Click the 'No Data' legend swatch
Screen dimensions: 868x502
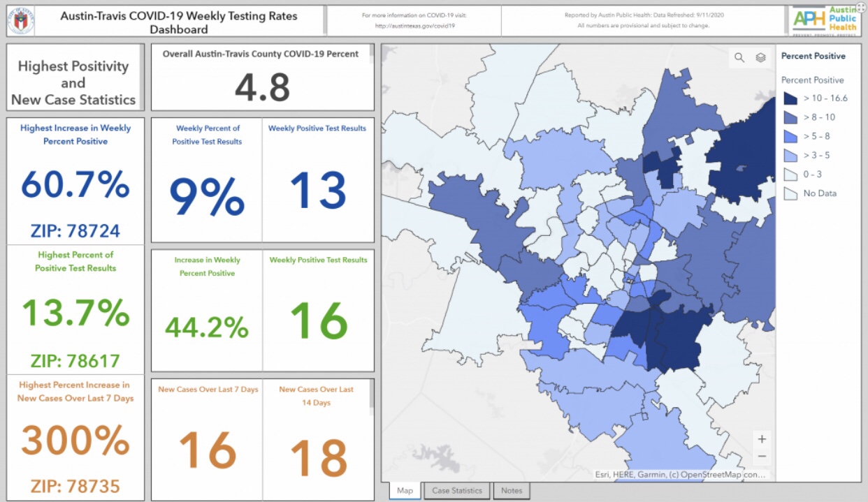coord(790,193)
